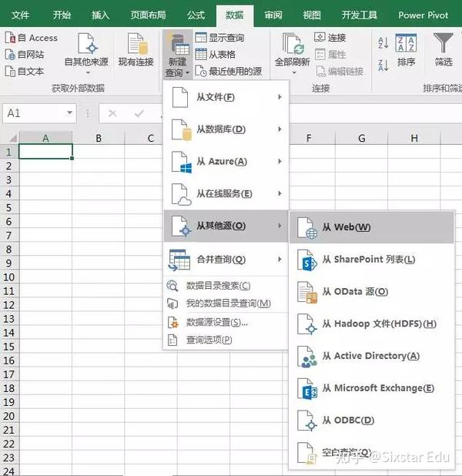Click the formula bar confirm checkmark
The width and height of the screenshot is (462, 476).
(x=139, y=113)
